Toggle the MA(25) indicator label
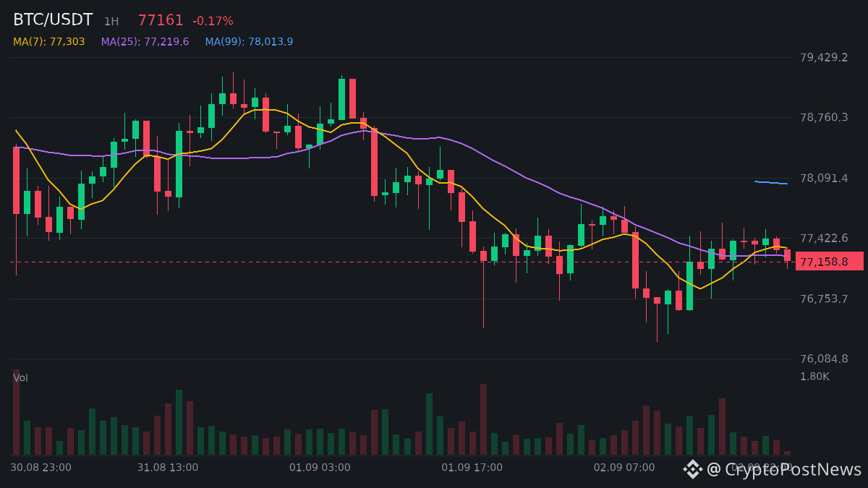 (145, 42)
